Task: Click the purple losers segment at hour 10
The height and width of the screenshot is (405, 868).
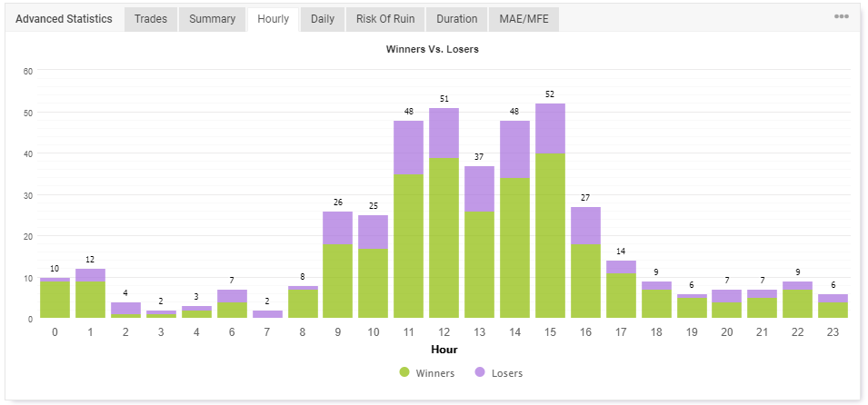Action: point(374,232)
